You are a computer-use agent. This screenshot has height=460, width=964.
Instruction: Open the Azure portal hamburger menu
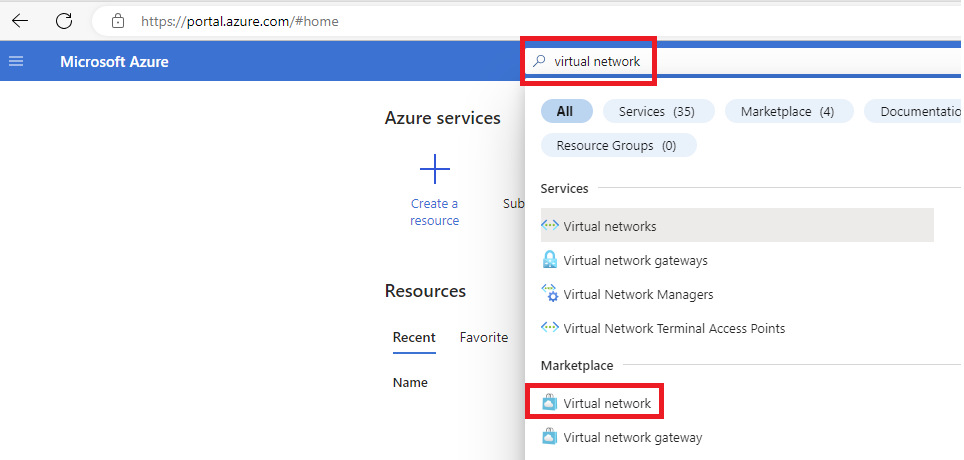(x=16, y=61)
